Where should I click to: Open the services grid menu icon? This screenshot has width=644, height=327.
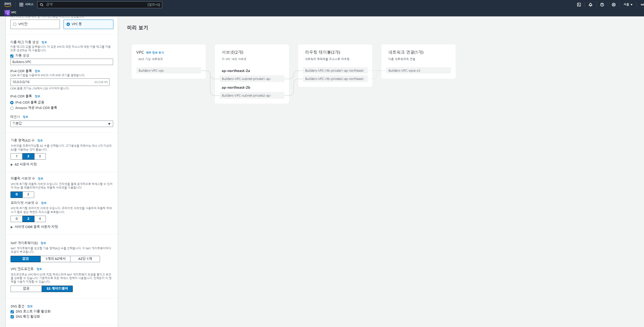pos(21,5)
